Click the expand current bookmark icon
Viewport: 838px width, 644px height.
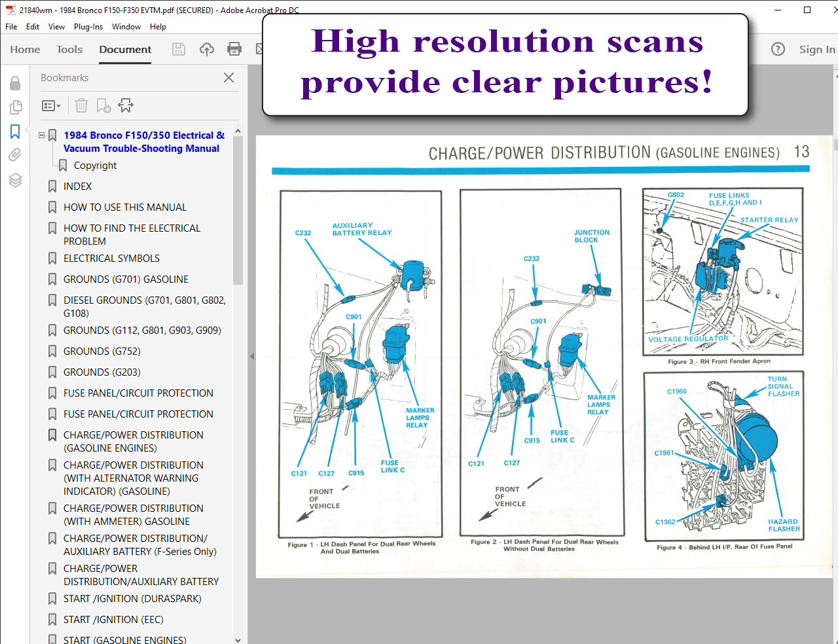[x=126, y=105]
